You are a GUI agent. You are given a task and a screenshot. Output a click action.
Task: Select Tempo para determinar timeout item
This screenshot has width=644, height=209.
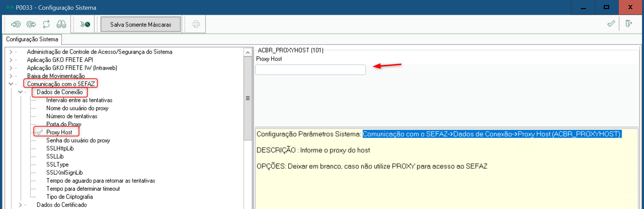point(83,189)
